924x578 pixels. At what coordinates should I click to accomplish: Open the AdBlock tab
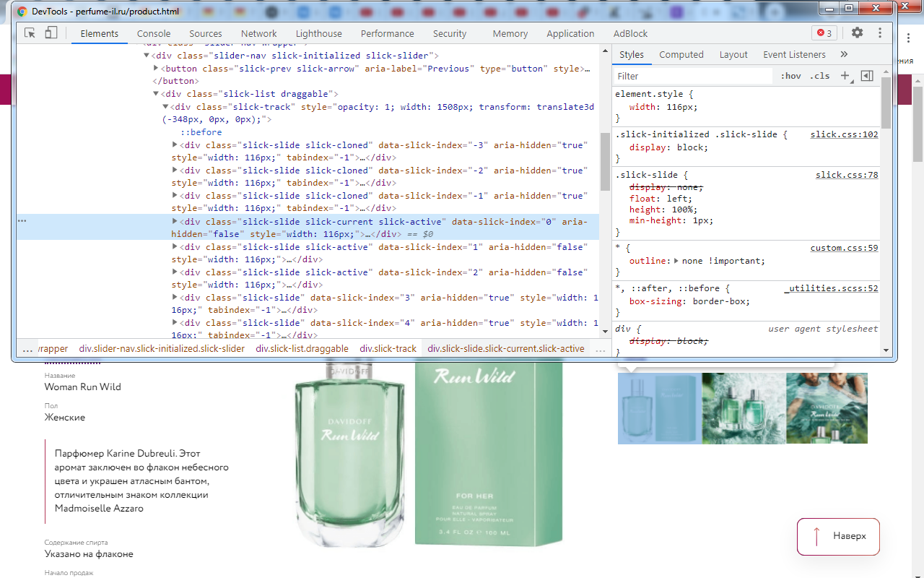tap(631, 33)
